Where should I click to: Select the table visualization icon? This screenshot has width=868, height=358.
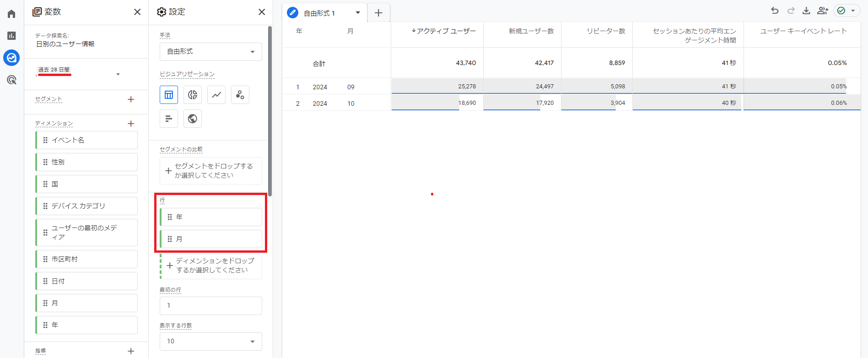[169, 95]
